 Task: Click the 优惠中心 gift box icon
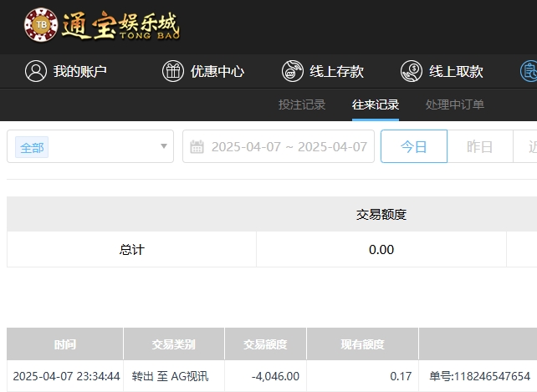[x=173, y=71]
